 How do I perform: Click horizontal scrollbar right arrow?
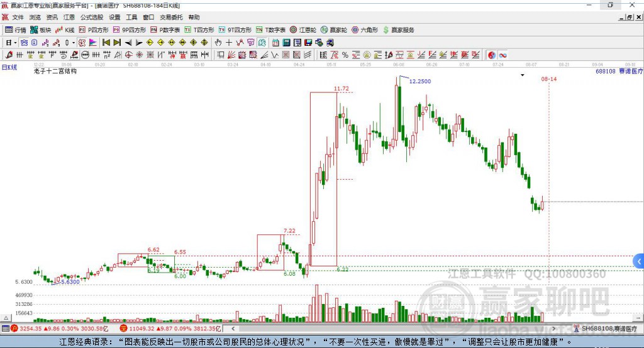point(553,329)
